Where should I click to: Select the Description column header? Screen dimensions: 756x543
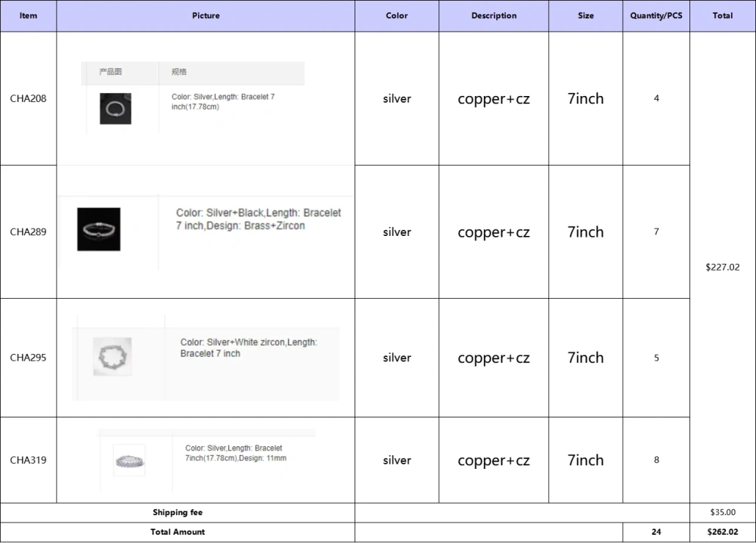(494, 16)
